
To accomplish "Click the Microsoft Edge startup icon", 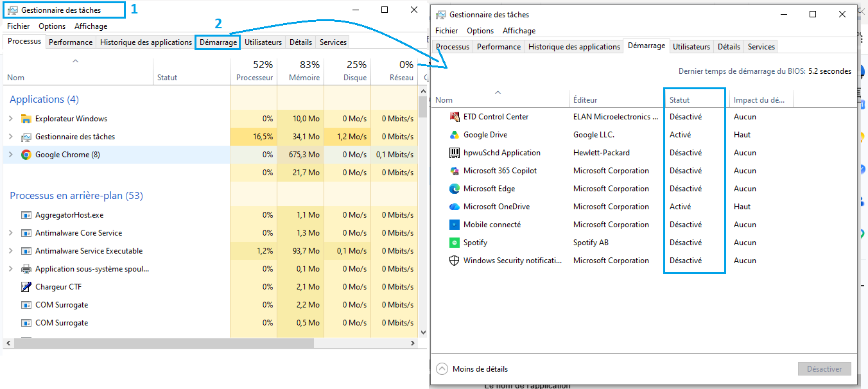I will point(455,189).
